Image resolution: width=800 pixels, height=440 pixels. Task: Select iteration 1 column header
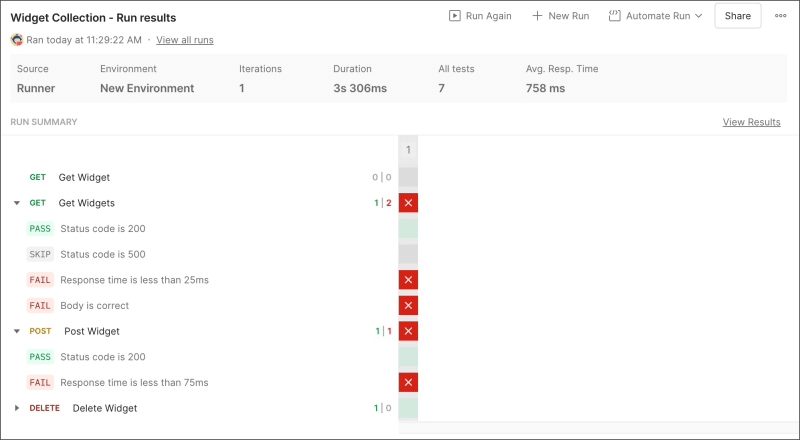[x=408, y=150]
